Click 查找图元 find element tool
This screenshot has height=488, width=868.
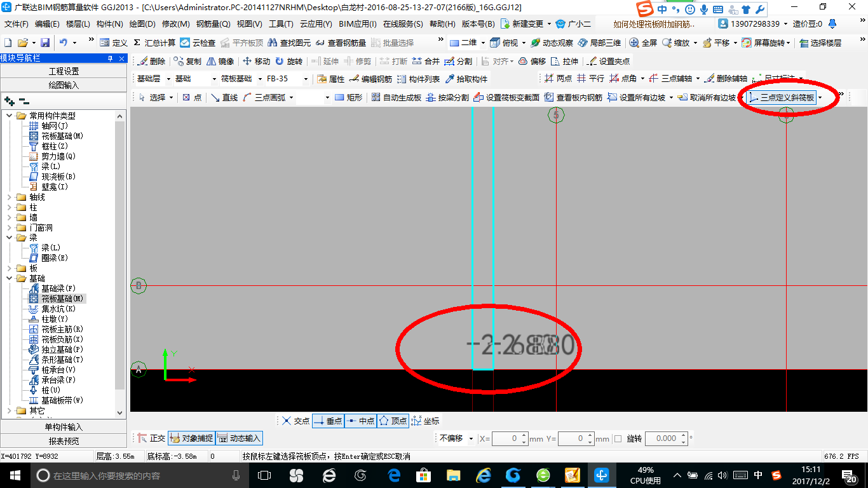click(289, 43)
